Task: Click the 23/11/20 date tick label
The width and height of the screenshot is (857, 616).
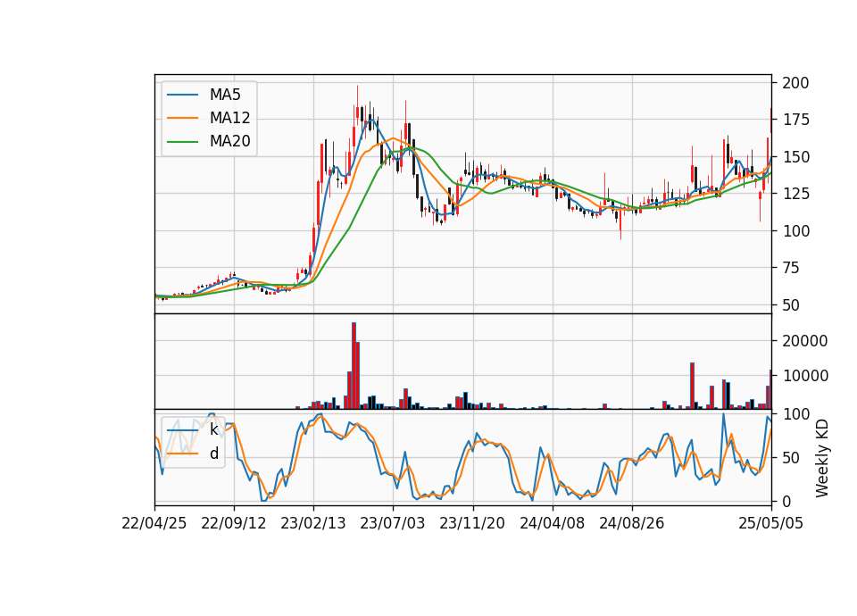Action: [x=472, y=524]
